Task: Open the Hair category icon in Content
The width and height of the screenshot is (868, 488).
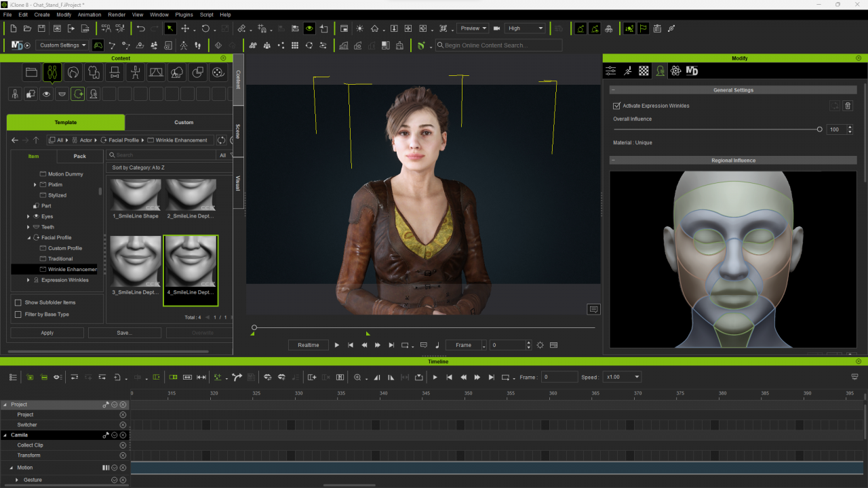Action: (x=73, y=72)
